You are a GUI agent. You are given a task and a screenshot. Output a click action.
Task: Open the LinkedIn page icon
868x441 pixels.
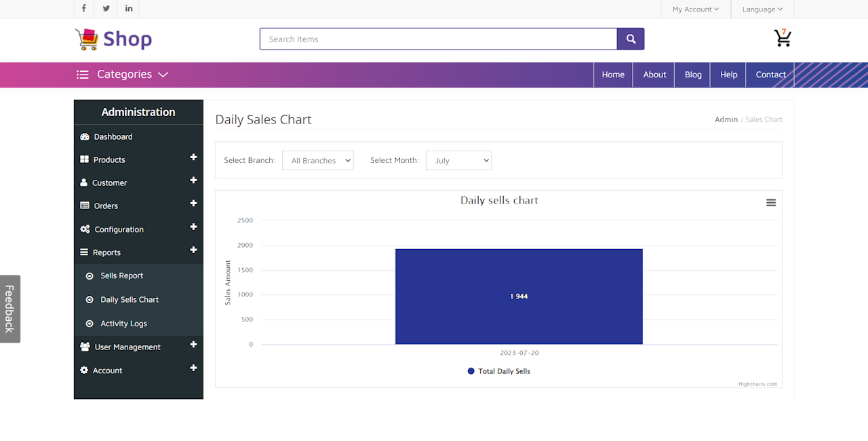[128, 9]
